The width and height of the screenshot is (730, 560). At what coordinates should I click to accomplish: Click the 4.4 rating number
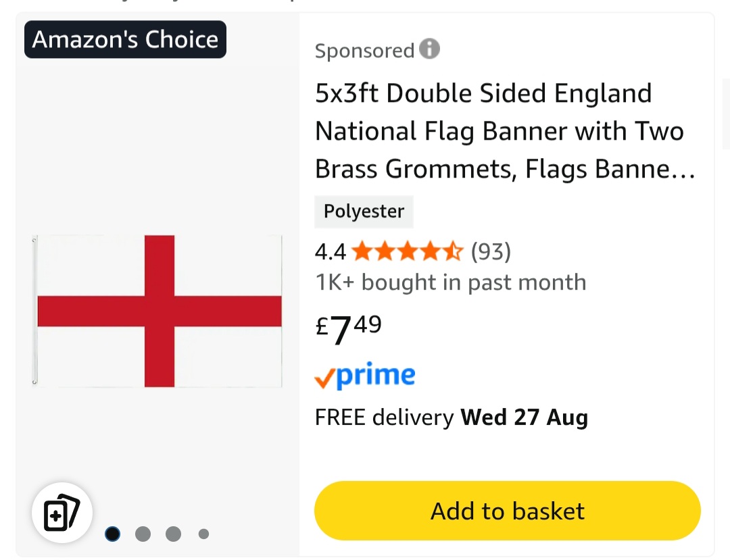point(330,252)
